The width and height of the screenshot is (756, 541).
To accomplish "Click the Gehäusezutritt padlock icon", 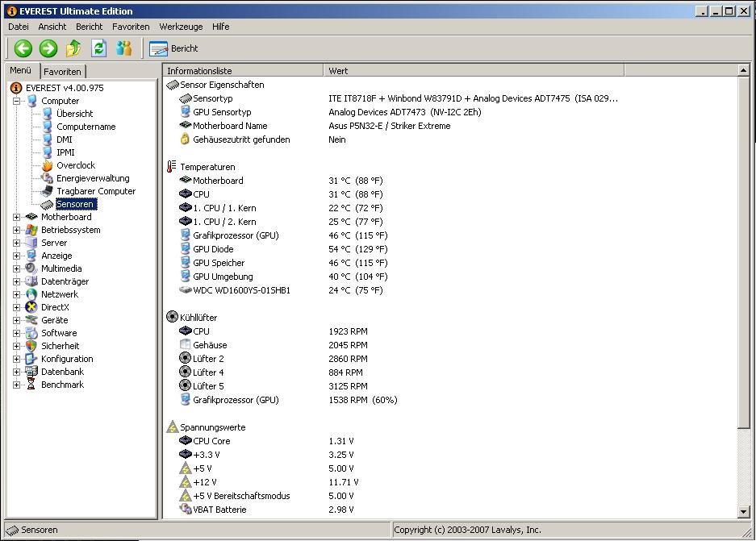I will pyautogui.click(x=185, y=139).
